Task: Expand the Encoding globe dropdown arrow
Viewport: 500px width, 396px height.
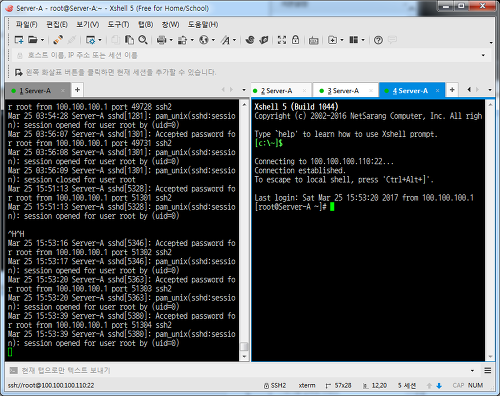Action: 213,40
